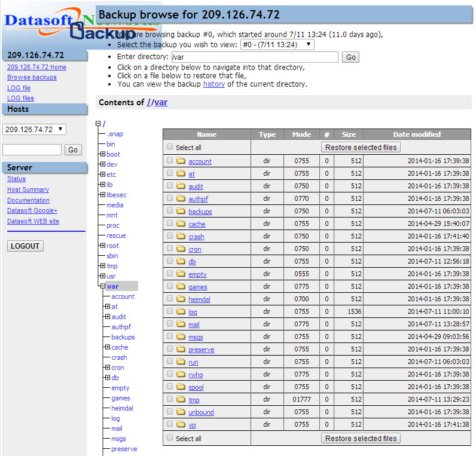Click the folder icon next to spool
The image size is (476, 456).
[181, 387]
